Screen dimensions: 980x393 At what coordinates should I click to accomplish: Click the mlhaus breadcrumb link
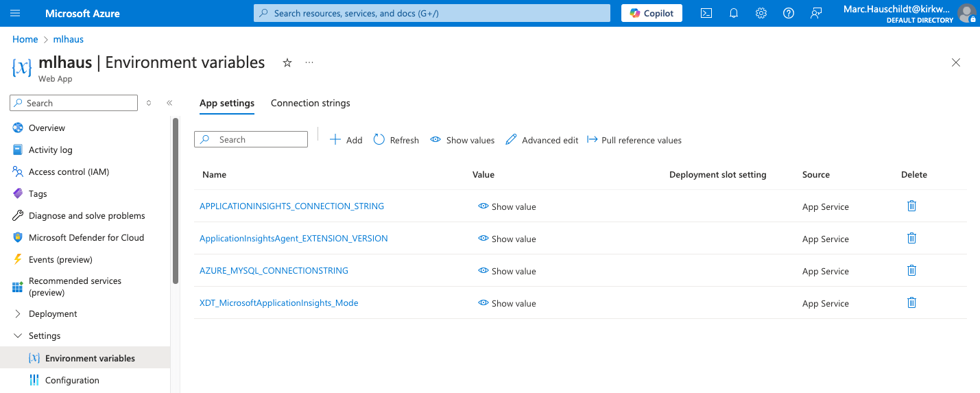pos(69,39)
